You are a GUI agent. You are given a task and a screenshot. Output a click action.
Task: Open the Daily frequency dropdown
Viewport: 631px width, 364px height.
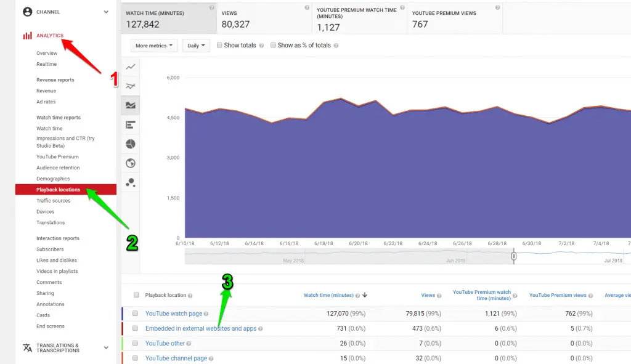195,45
